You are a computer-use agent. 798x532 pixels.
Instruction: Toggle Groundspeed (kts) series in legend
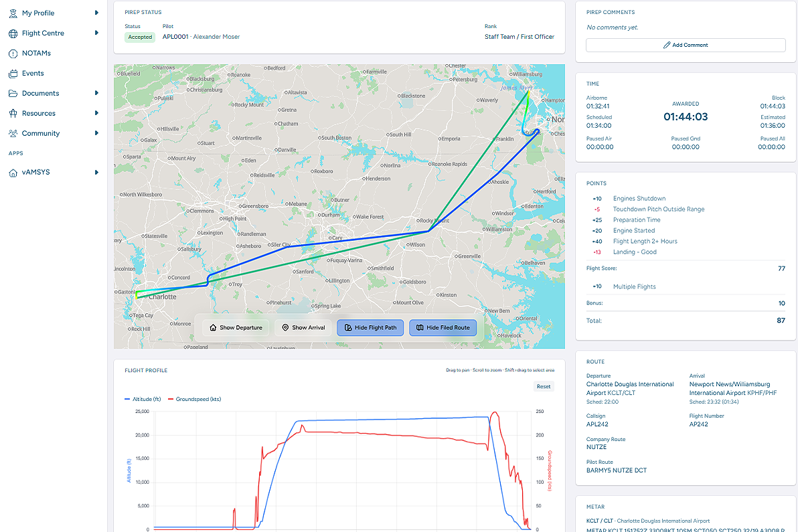click(194, 400)
